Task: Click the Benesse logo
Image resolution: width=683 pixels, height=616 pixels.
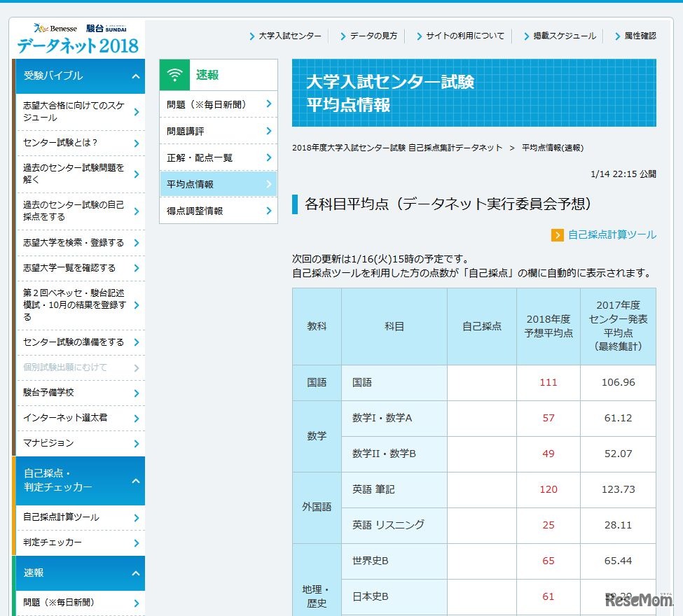Action: click(57, 28)
